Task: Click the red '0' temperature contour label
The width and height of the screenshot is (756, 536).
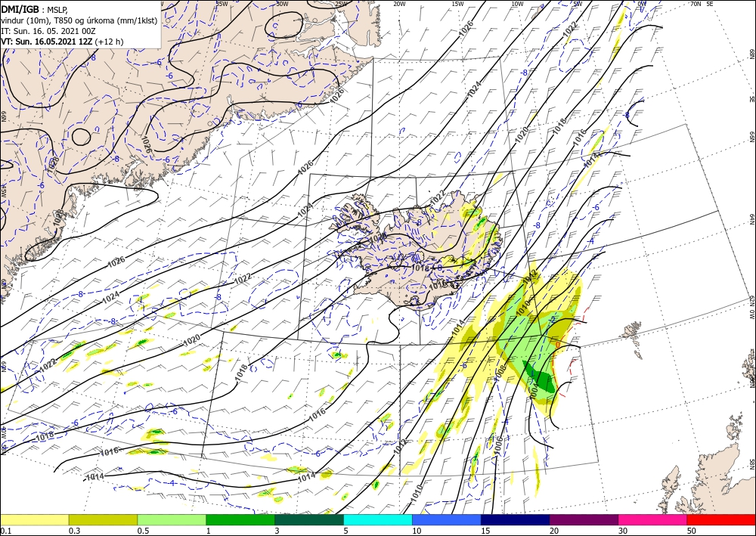Action: (x=557, y=345)
